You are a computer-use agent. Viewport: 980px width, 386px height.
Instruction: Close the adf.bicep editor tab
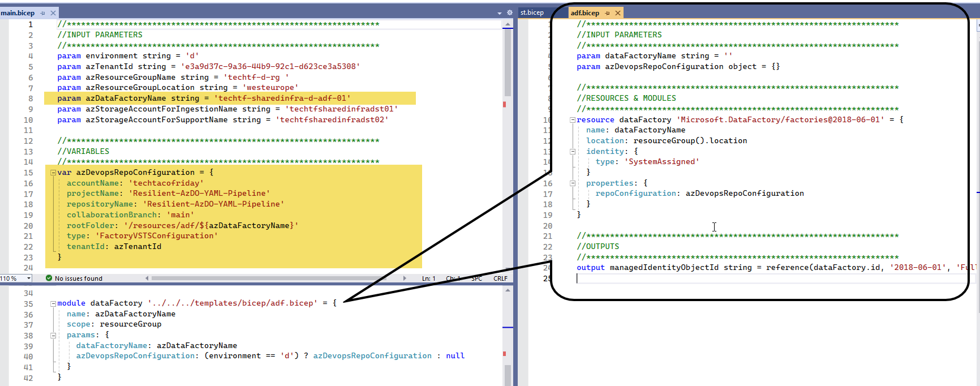(618, 13)
